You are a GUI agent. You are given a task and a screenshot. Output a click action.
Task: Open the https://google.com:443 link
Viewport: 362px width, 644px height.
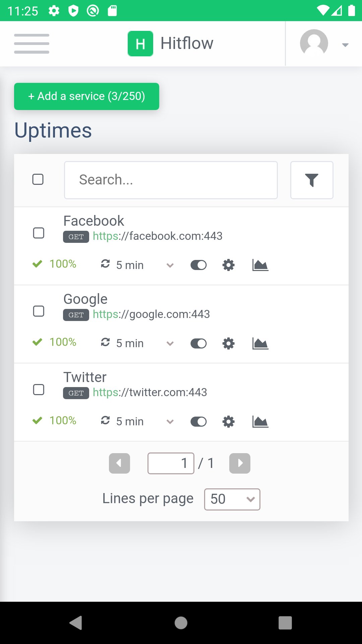coord(151,314)
